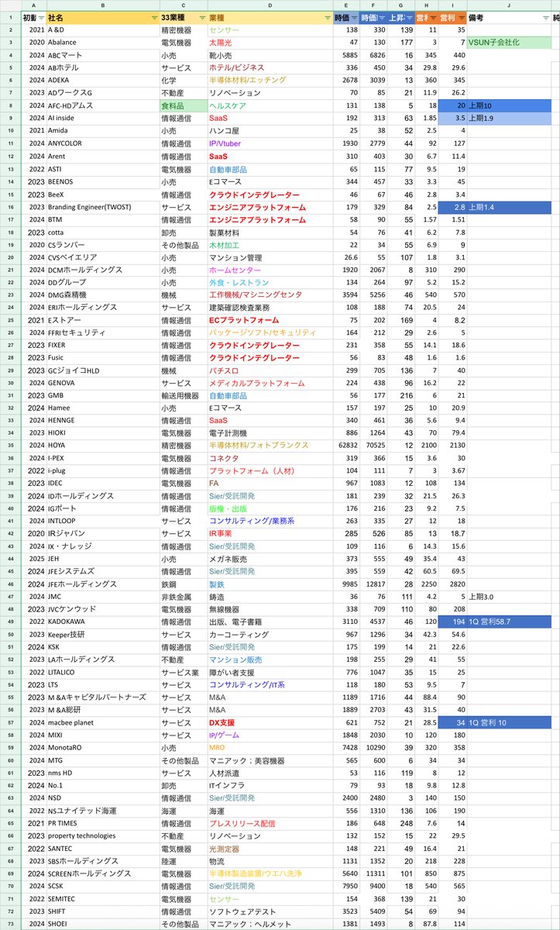Open the filter dropdown on column I 営利 header

tap(462, 17)
